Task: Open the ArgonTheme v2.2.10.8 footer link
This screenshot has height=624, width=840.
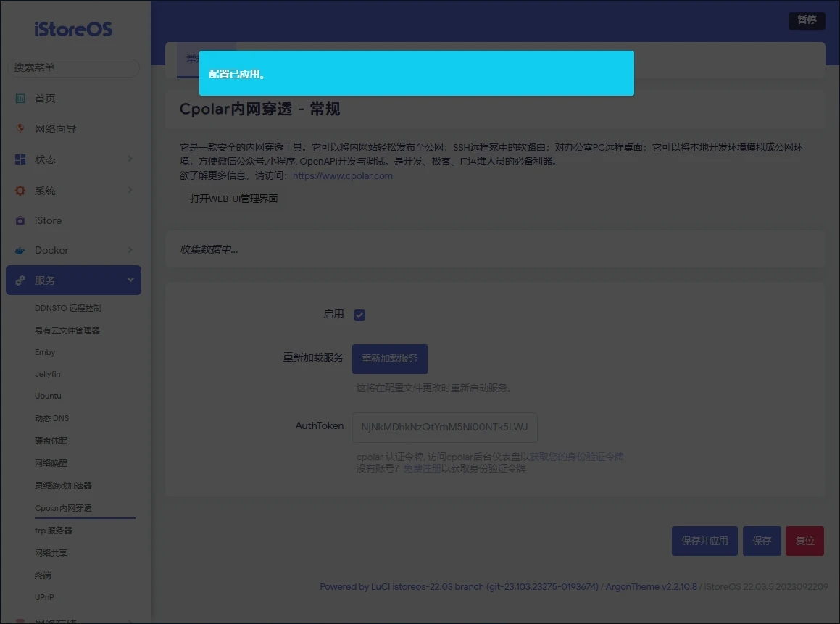Action: coord(652,587)
